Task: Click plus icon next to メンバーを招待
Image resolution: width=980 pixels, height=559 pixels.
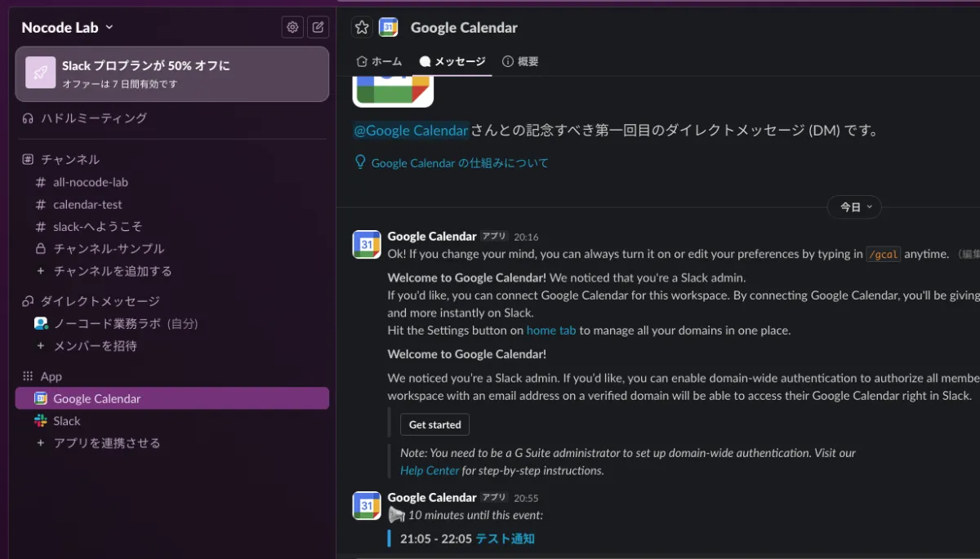Action: click(x=41, y=345)
